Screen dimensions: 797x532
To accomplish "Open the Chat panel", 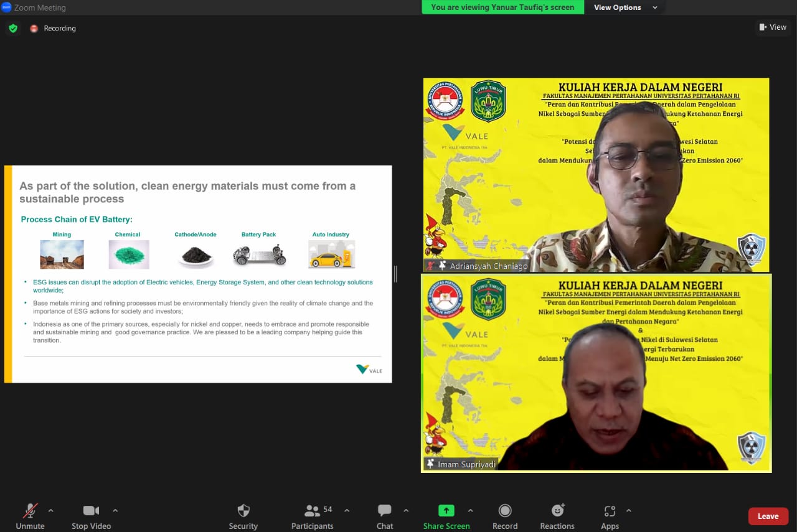I will [x=385, y=516].
